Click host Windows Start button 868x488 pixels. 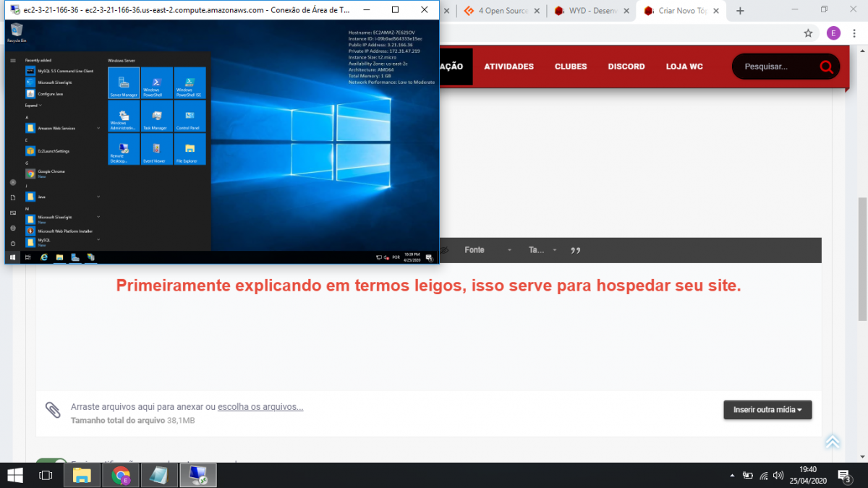pyautogui.click(x=14, y=475)
